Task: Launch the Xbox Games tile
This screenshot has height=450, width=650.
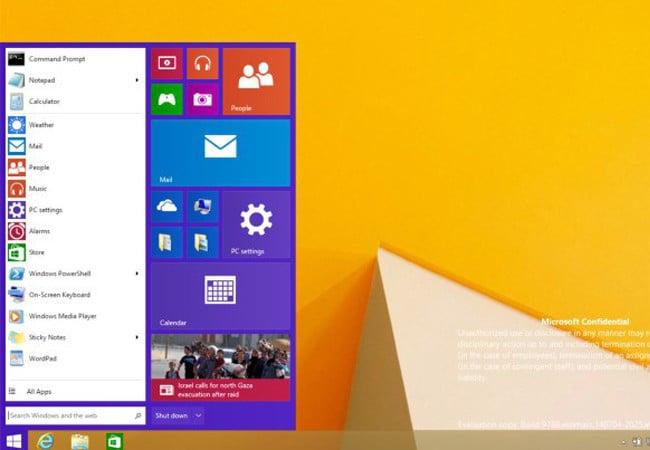Action: tap(167, 99)
